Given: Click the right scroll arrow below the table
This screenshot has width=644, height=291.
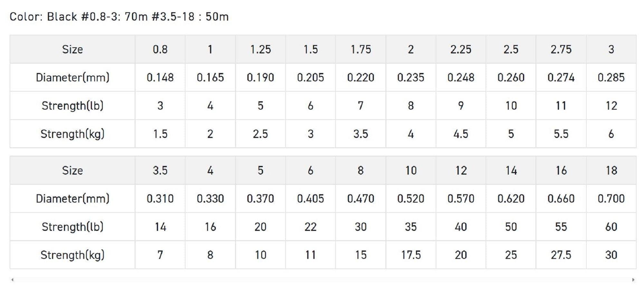Looking at the screenshot, I should tap(633, 280).
